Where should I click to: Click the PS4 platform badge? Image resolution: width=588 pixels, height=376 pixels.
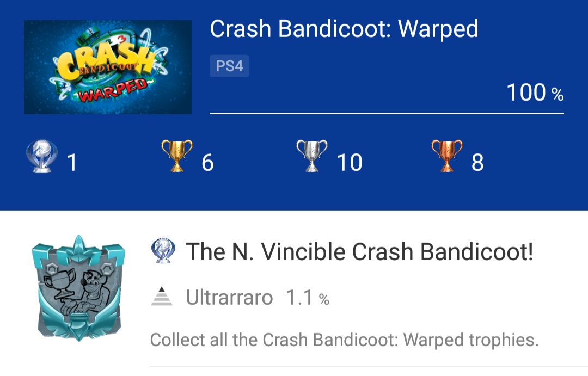pyautogui.click(x=229, y=66)
